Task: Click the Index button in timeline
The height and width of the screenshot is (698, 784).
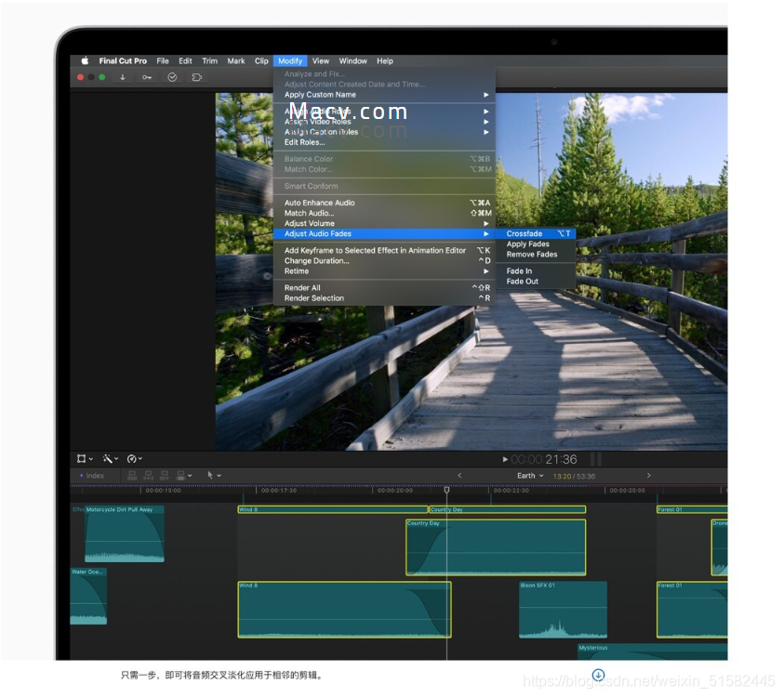Action: point(92,476)
